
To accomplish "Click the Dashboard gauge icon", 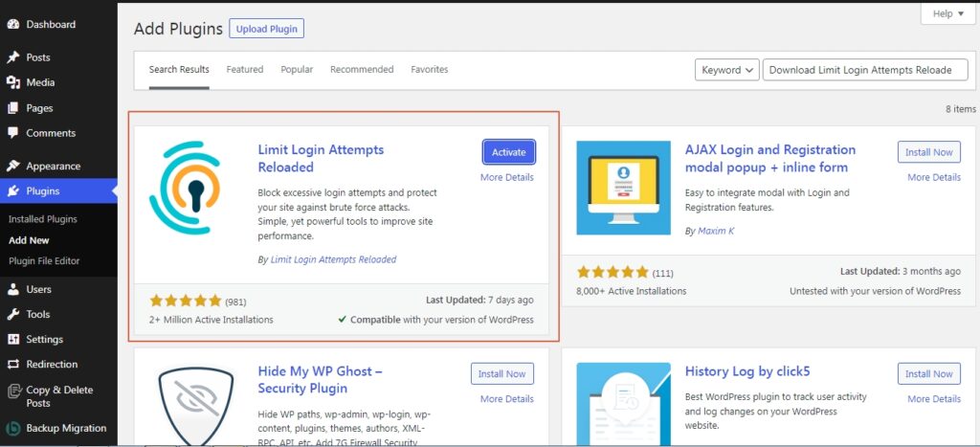I will click(x=13, y=24).
